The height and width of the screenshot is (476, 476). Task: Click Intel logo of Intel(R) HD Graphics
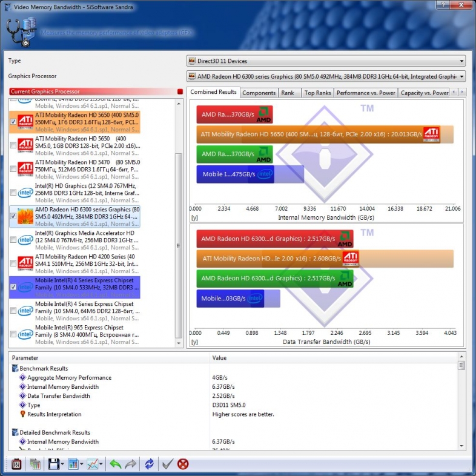pyautogui.click(x=25, y=193)
